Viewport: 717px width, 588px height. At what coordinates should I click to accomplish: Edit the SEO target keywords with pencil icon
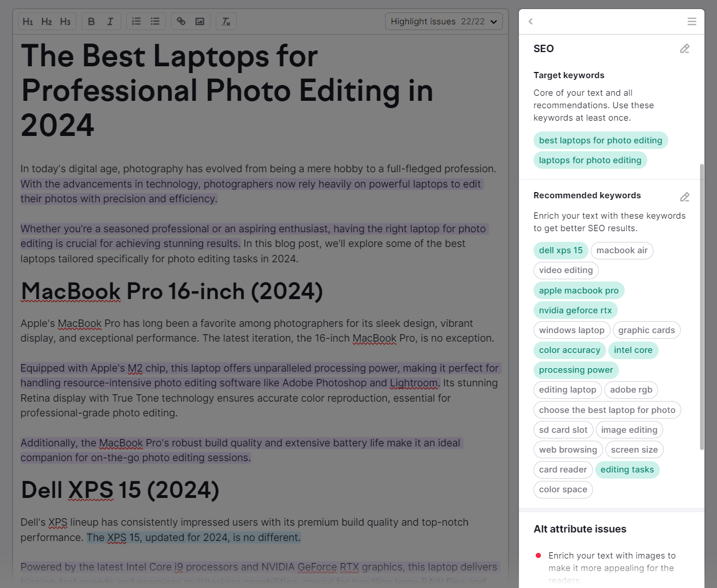click(684, 49)
